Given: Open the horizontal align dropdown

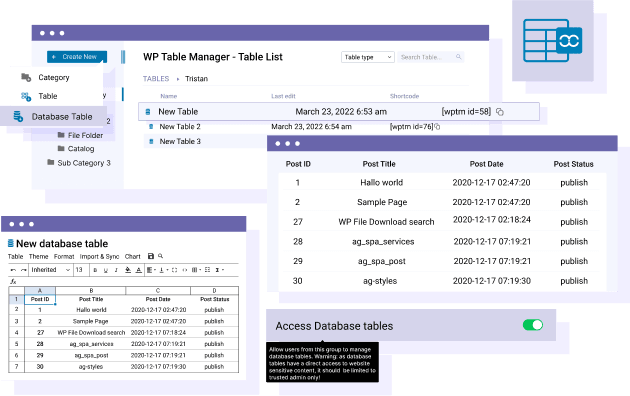Looking at the screenshot, I should (151, 270).
